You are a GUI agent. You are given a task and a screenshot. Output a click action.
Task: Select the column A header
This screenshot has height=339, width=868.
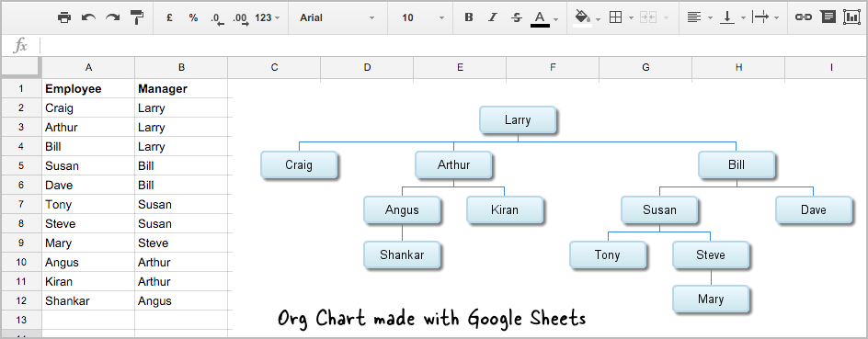[x=88, y=67]
